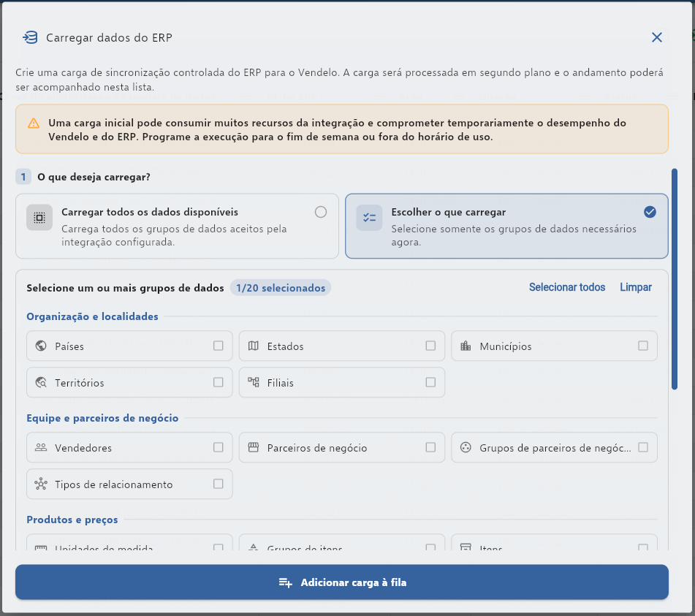Check the Parceiros de negócio checkbox
The image size is (695, 616).
point(430,447)
